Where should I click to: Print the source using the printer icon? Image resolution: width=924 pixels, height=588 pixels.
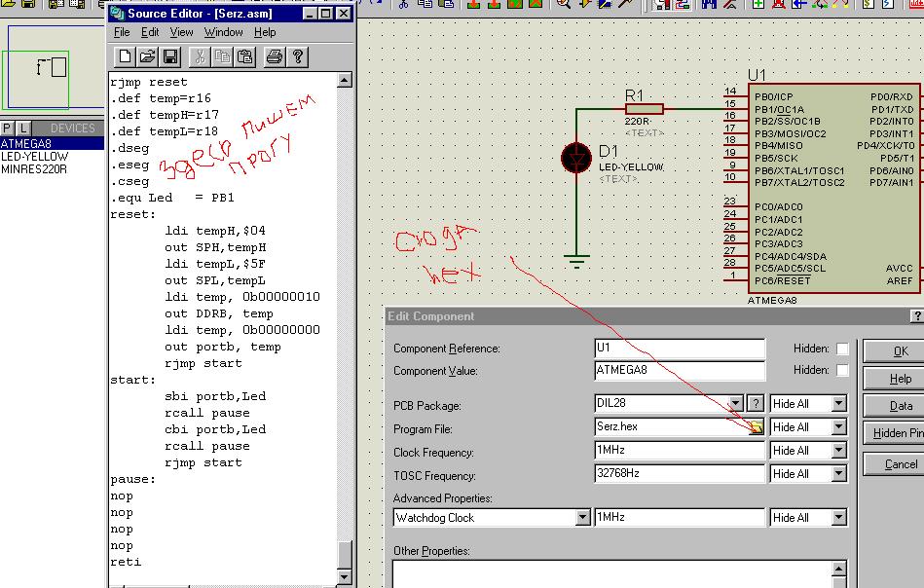point(275,57)
